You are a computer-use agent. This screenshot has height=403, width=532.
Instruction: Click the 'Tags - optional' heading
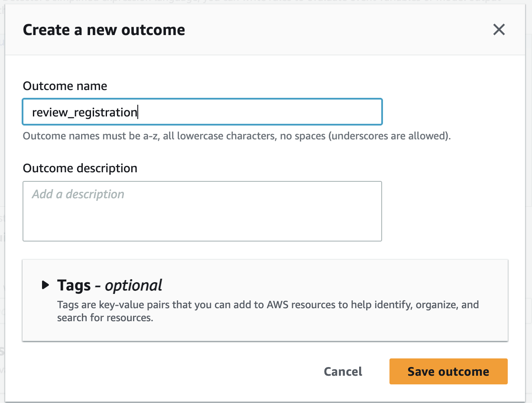point(109,285)
